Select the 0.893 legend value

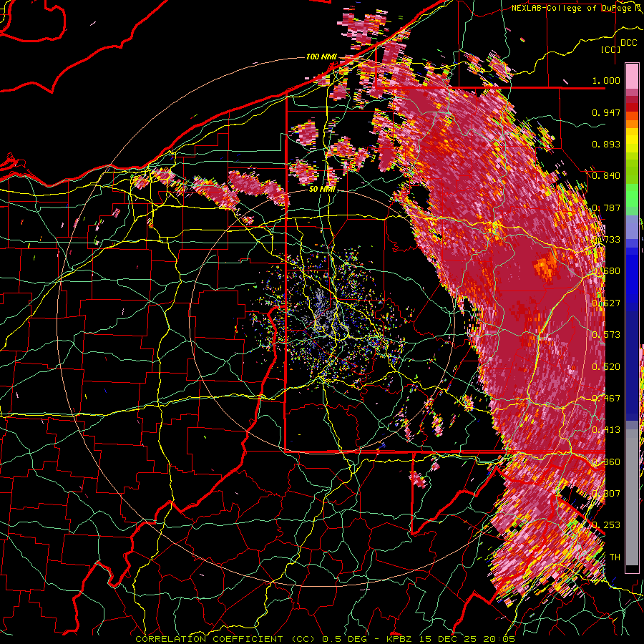pos(606,144)
